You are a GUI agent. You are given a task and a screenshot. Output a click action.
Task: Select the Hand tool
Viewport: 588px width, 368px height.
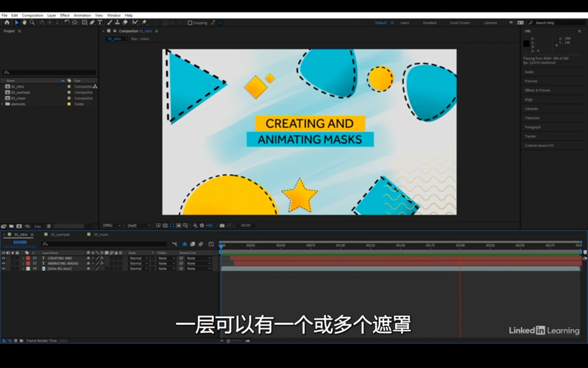pyautogui.click(x=24, y=23)
